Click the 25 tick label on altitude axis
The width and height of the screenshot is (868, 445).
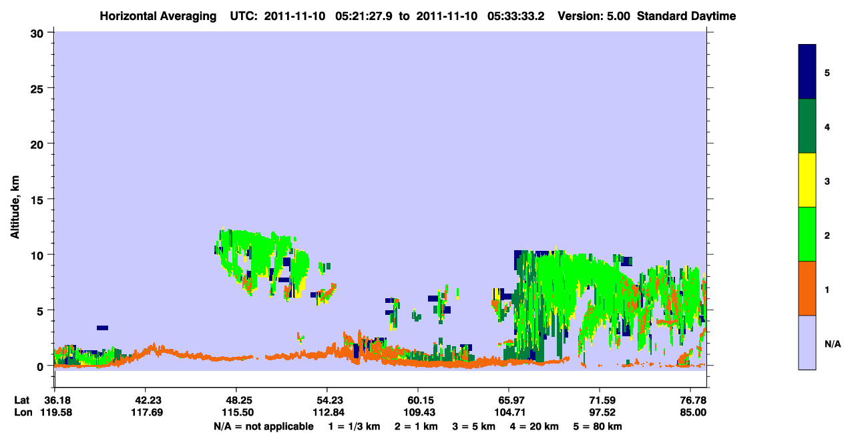pyautogui.click(x=38, y=88)
